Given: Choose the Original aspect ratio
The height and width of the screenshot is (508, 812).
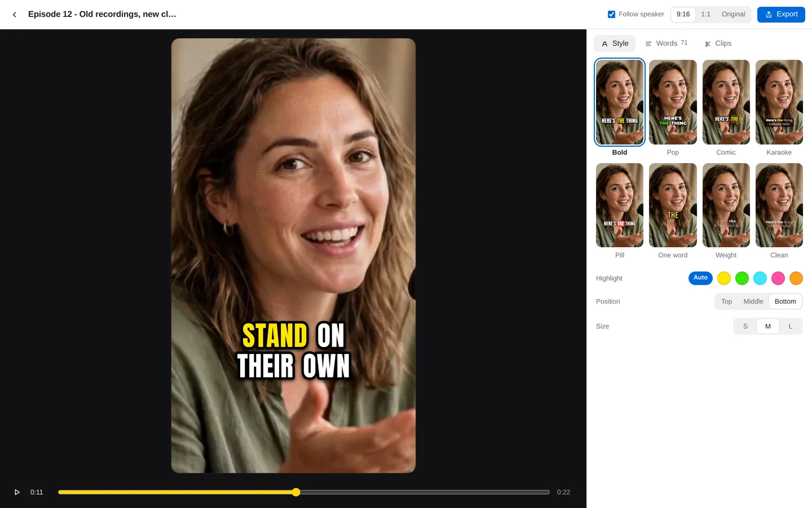Looking at the screenshot, I should click(x=733, y=14).
